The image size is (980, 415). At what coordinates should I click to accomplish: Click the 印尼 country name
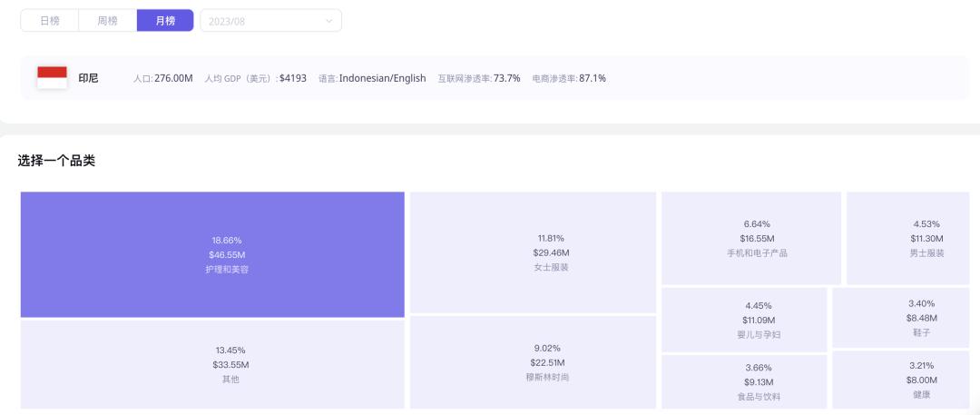point(88,78)
